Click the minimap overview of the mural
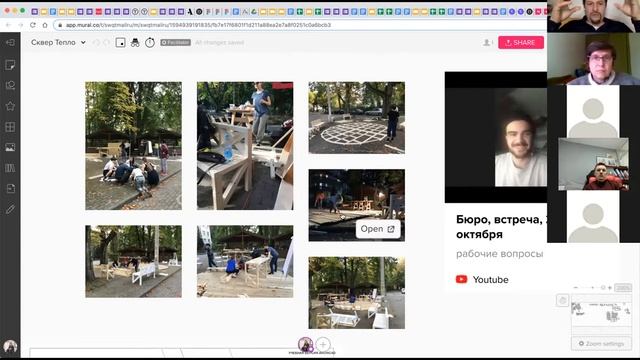 click(601, 315)
